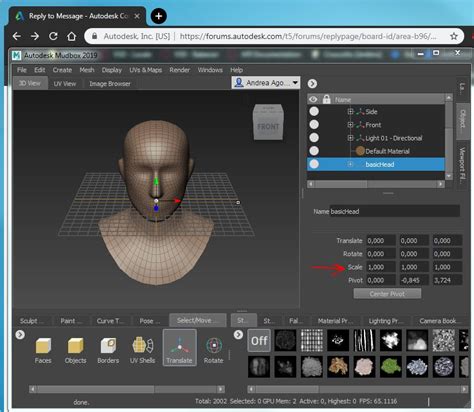Viewport: 474px width, 412px height.
Task: Go to browser home page
Action: (x=72, y=36)
